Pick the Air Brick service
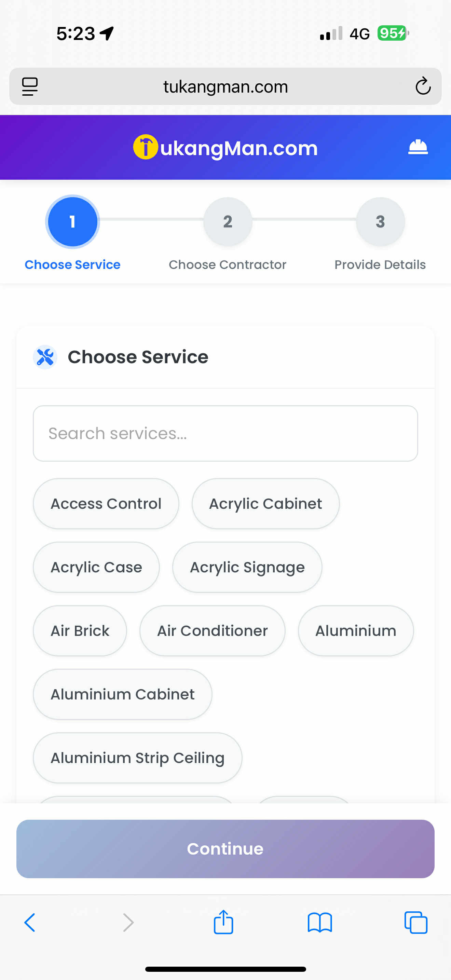451x980 pixels. coord(80,631)
